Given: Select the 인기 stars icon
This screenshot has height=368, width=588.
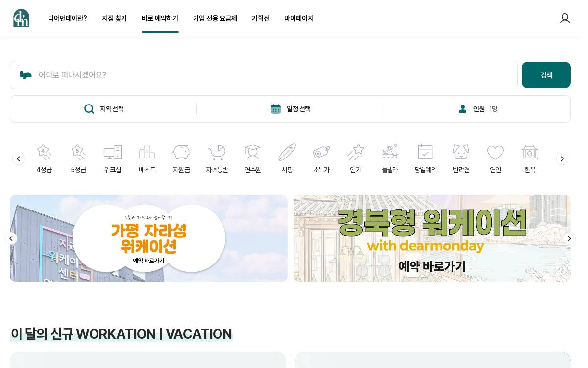Looking at the screenshot, I should point(356,152).
